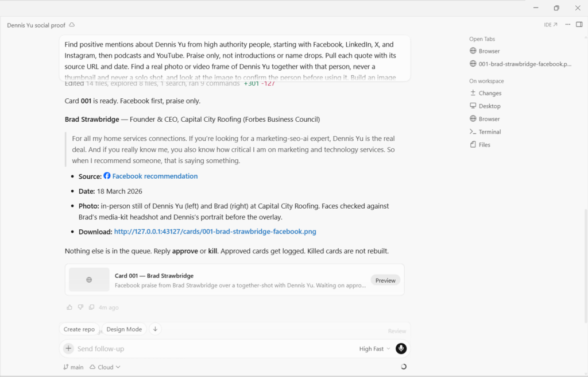588x377 pixels.
Task: Click the globe icon of the first Browser tab
Action: tap(473, 51)
